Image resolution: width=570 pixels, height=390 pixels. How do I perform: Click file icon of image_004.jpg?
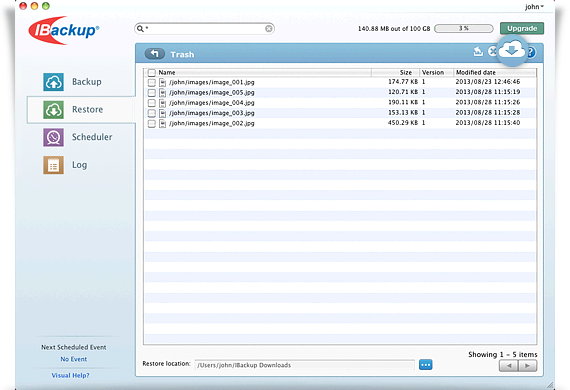click(x=162, y=103)
